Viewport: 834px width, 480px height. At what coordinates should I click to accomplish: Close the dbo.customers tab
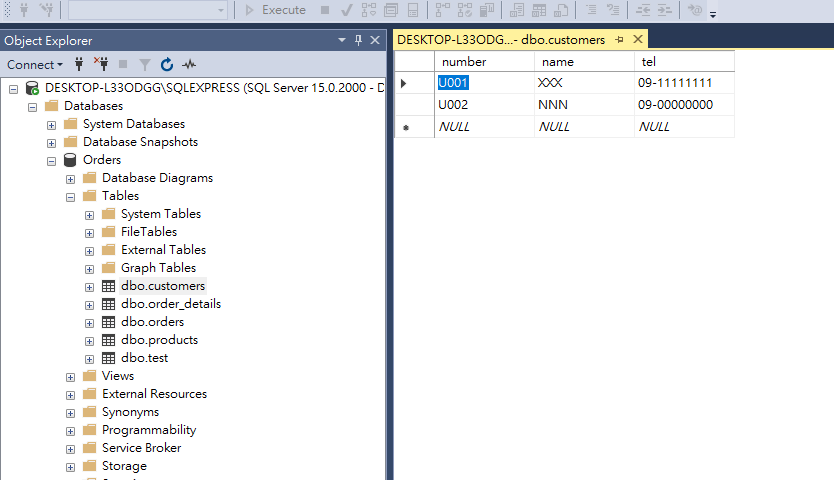(637, 40)
